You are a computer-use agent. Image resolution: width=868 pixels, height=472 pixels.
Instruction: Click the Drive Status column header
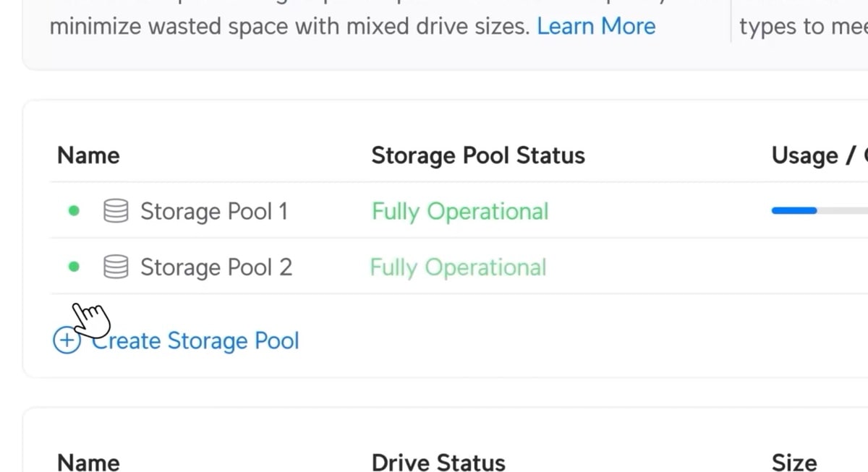(438, 462)
